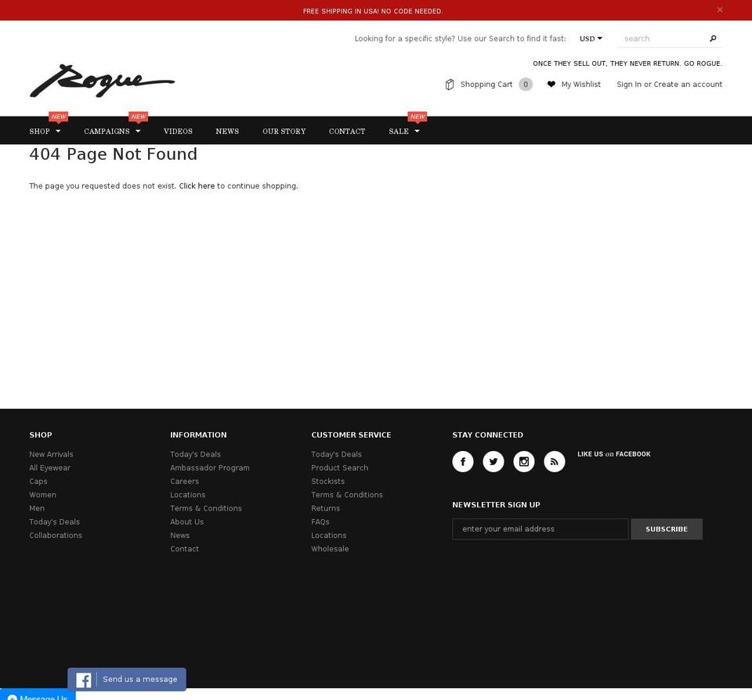The image size is (752, 700).
Task: Click the Subscribe newsletter button
Action: point(667,529)
